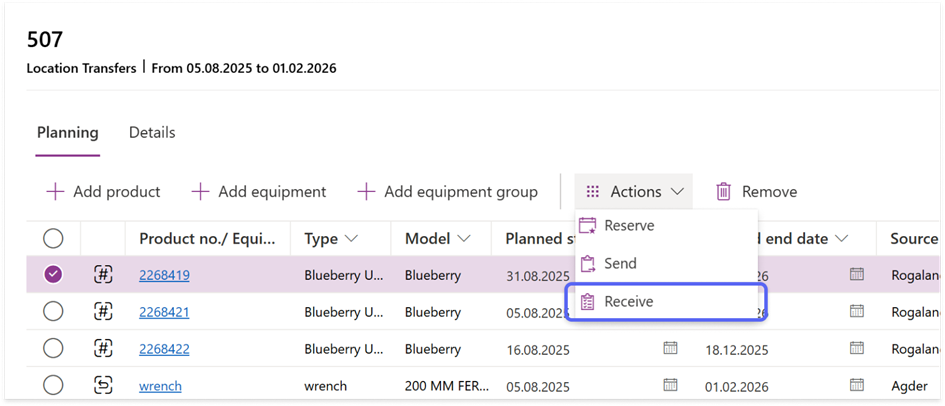This screenshot has height=406, width=945.
Task: Open equipment link 2268422
Action: [164, 349]
